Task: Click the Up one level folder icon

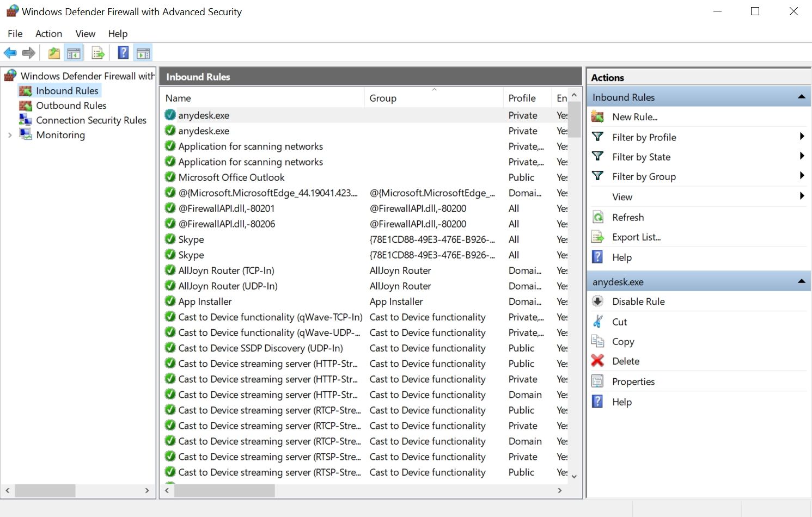Action: tap(54, 53)
